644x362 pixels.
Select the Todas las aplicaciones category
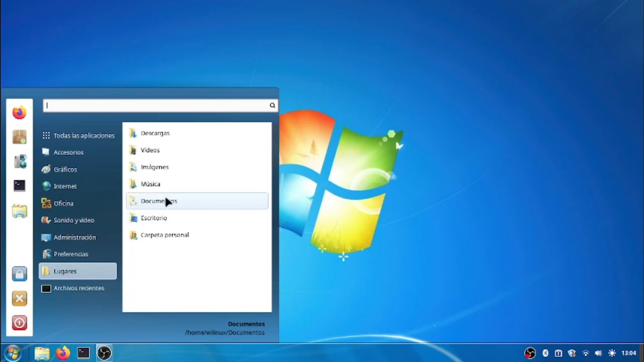tap(78, 135)
